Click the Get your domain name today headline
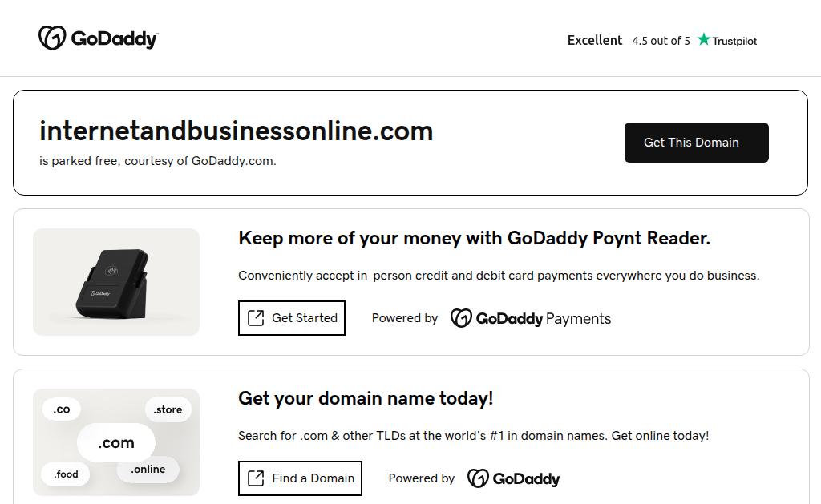 (x=366, y=398)
